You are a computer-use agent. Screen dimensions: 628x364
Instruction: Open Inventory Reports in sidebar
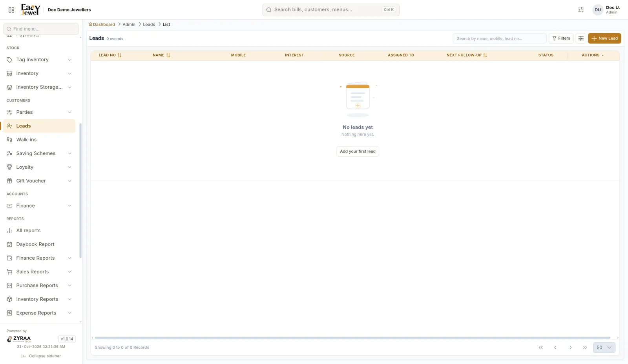coord(39,299)
